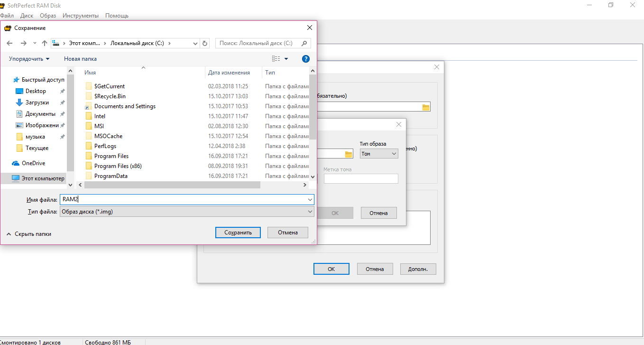Select Этот компьютер in navigation pane
Screen dimensions: 644x345
[x=38, y=178]
